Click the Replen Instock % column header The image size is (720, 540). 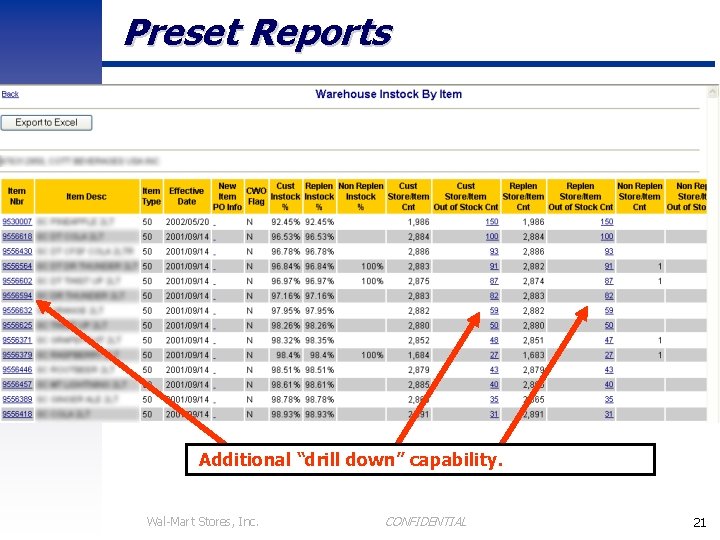pos(319,197)
